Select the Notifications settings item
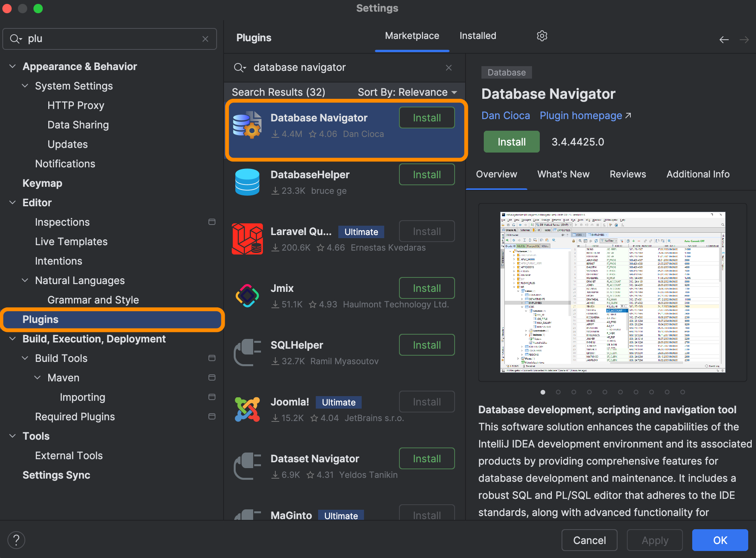The width and height of the screenshot is (756, 558). (x=65, y=164)
